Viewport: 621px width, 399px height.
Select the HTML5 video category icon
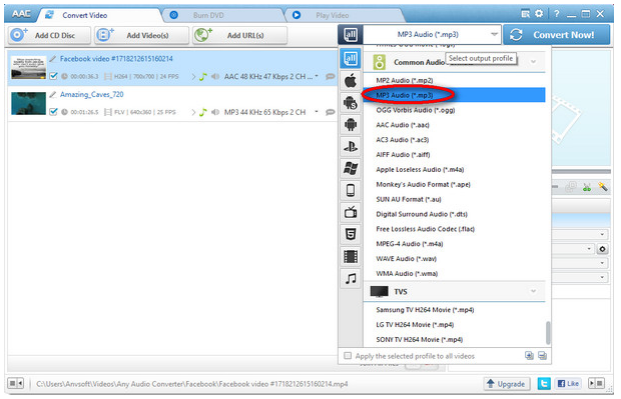(351, 234)
